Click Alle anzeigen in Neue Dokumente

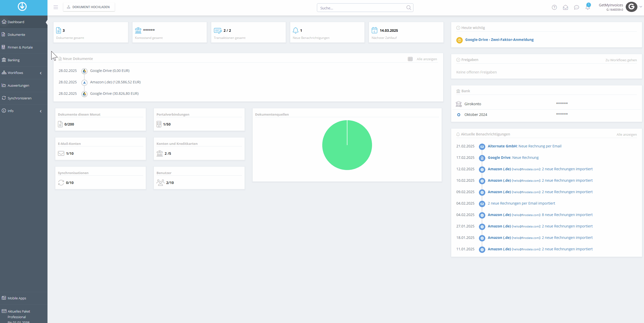(x=427, y=59)
